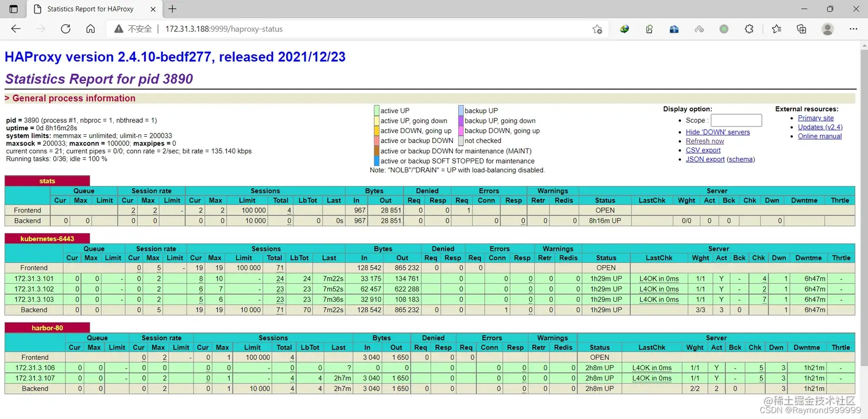This screenshot has width=868, height=419.
Task: Open the JSON export link
Action: tap(705, 160)
